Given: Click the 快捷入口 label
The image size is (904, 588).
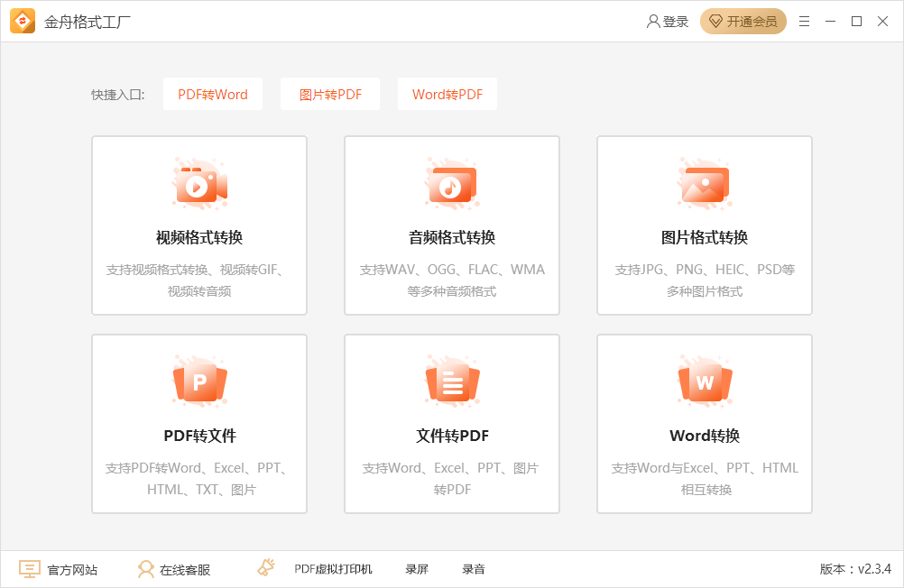Looking at the screenshot, I should coord(117,95).
